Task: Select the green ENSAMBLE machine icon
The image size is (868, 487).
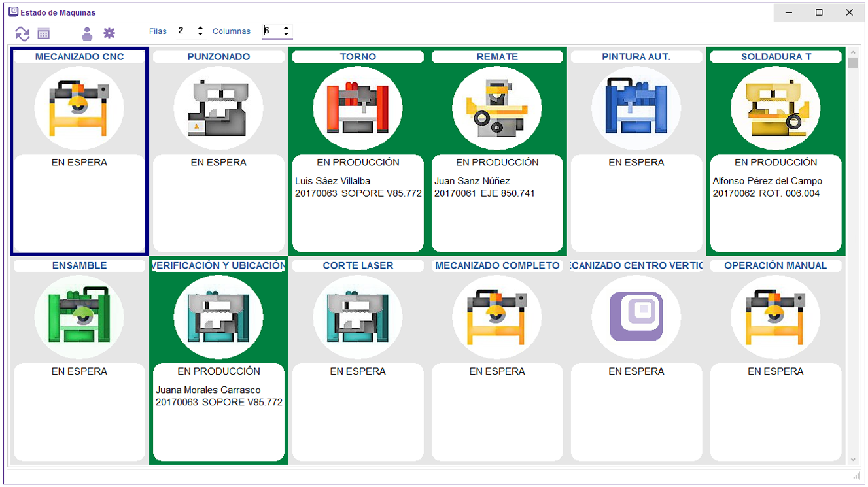Action: (x=79, y=317)
